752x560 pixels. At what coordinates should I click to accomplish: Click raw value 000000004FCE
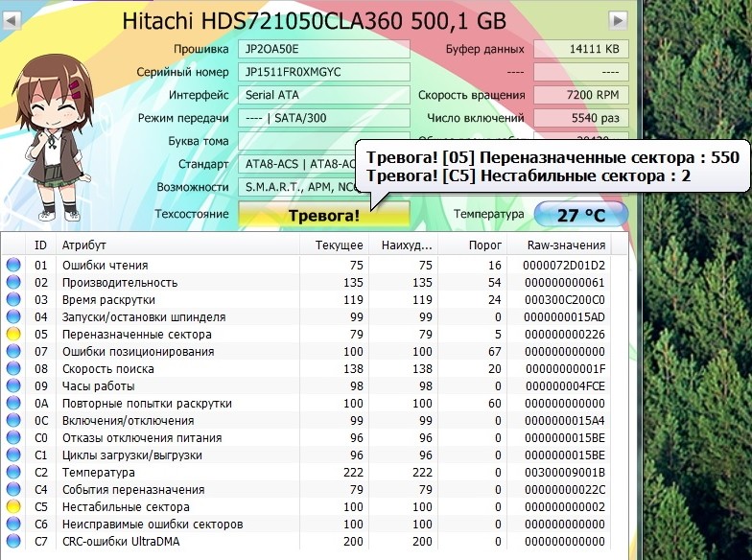click(565, 385)
